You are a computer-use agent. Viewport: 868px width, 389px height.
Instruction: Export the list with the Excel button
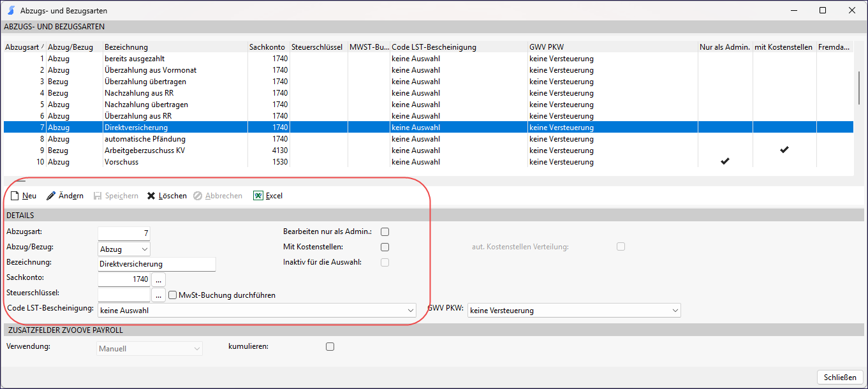pos(268,196)
